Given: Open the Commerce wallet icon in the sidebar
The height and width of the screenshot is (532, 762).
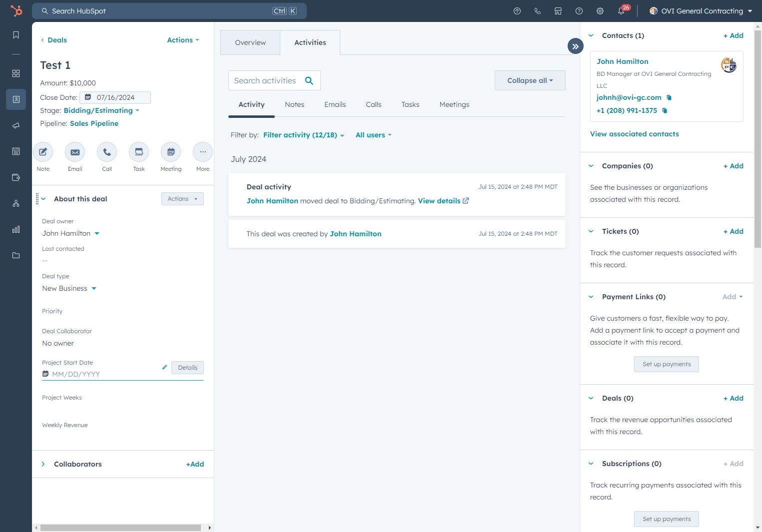Looking at the screenshot, I should (16, 177).
